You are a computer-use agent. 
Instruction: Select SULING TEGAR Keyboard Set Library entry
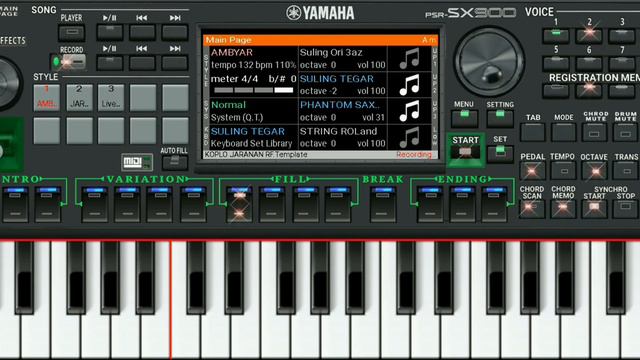tap(253, 137)
